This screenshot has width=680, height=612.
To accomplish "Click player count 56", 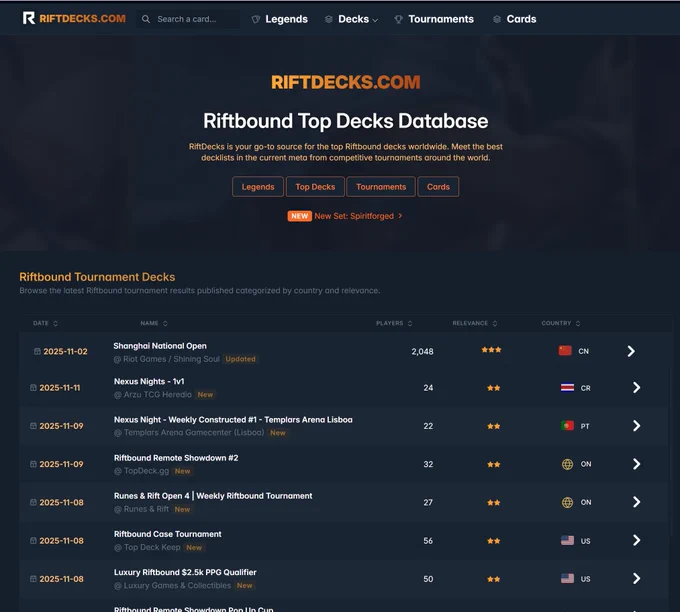I will click(428, 540).
